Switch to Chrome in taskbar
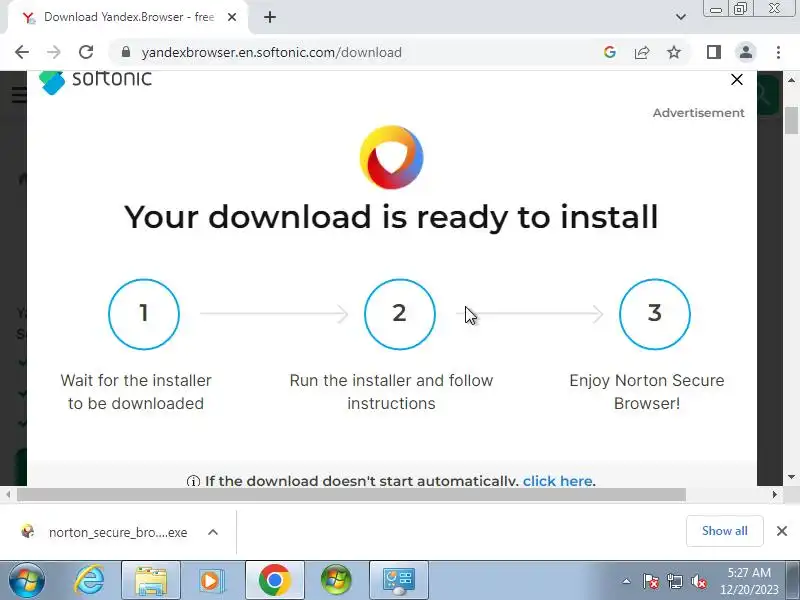The image size is (800, 600). pyautogui.click(x=274, y=580)
